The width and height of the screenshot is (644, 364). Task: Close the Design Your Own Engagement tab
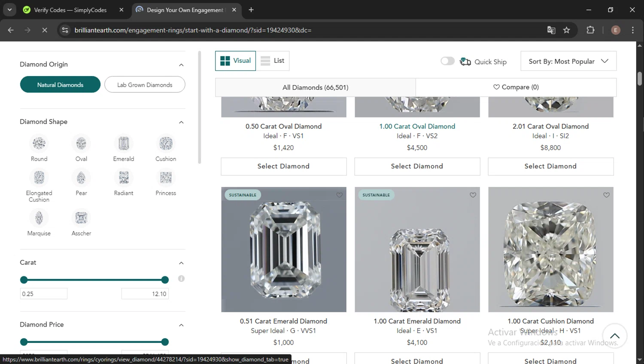tap(234, 10)
